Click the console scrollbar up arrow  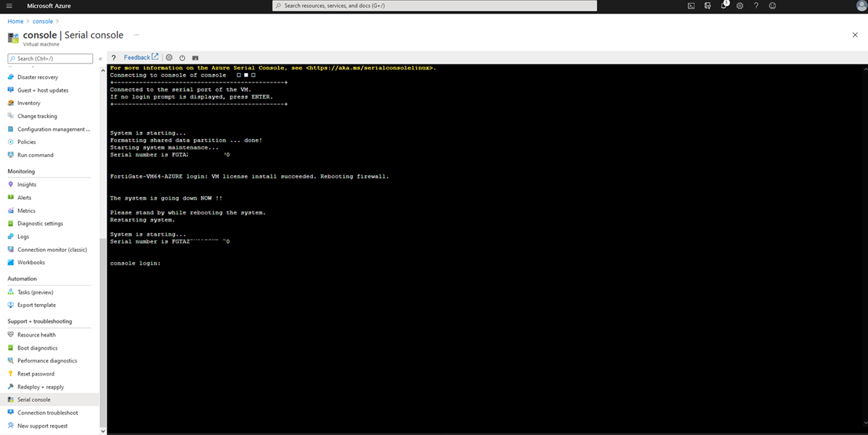pos(864,70)
